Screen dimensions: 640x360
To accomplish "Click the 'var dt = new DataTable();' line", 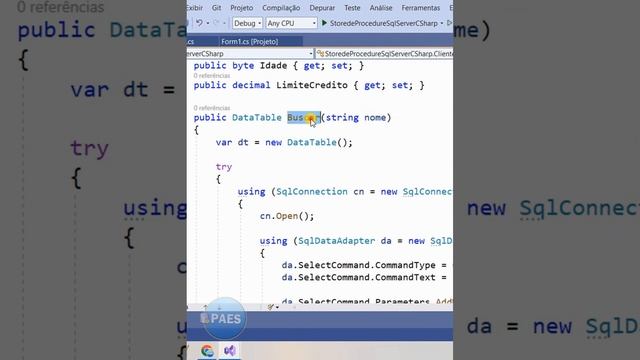I will (x=284, y=142).
